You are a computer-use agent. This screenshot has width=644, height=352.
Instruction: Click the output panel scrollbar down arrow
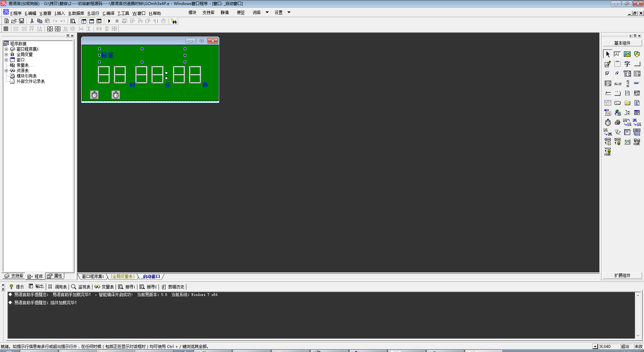click(x=638, y=336)
